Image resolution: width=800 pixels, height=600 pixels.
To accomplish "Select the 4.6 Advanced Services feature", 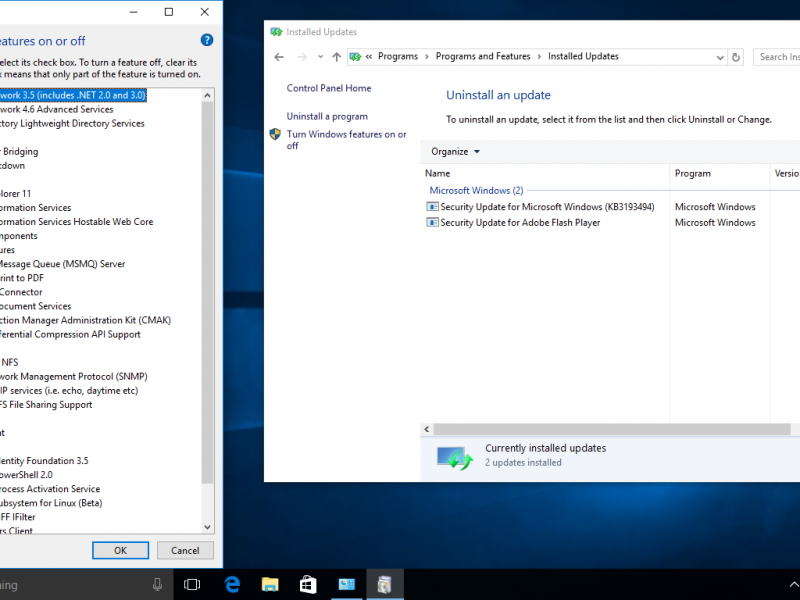I will pyautogui.click(x=57, y=109).
